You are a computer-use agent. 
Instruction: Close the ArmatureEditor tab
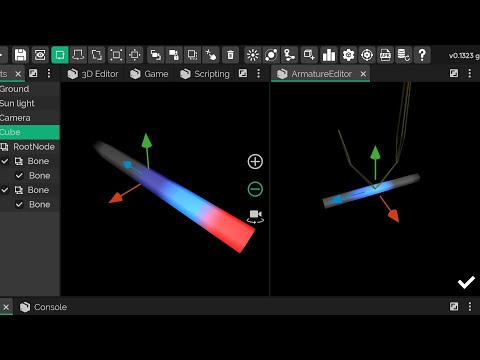(x=363, y=74)
